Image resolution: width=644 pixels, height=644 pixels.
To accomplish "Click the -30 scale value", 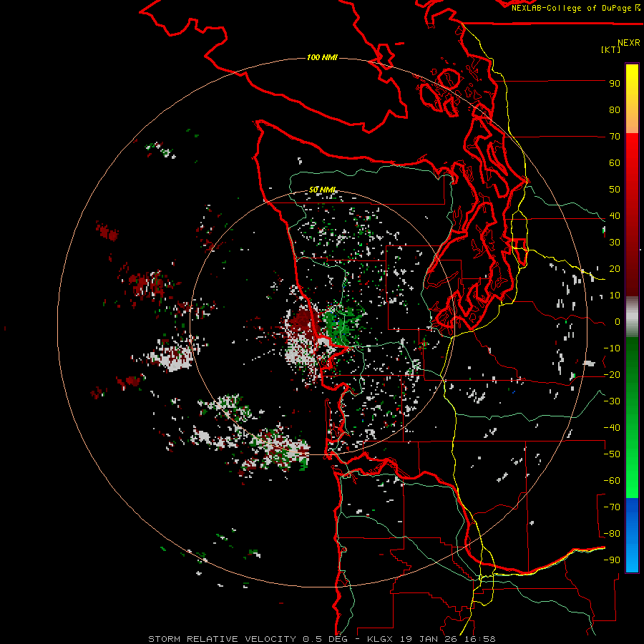I will pos(612,401).
